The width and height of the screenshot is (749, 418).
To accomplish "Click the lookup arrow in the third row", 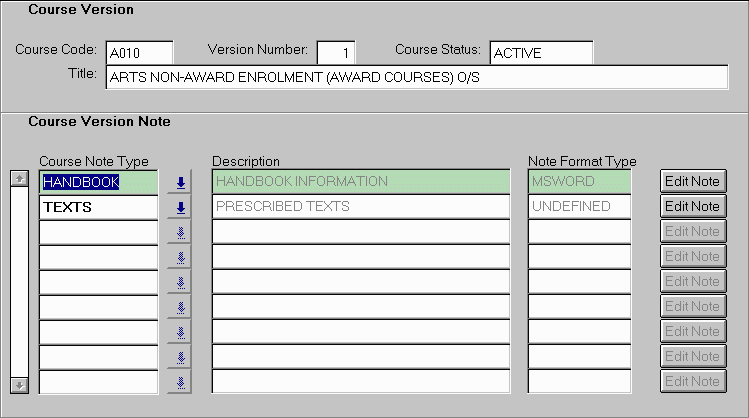I will click(180, 232).
